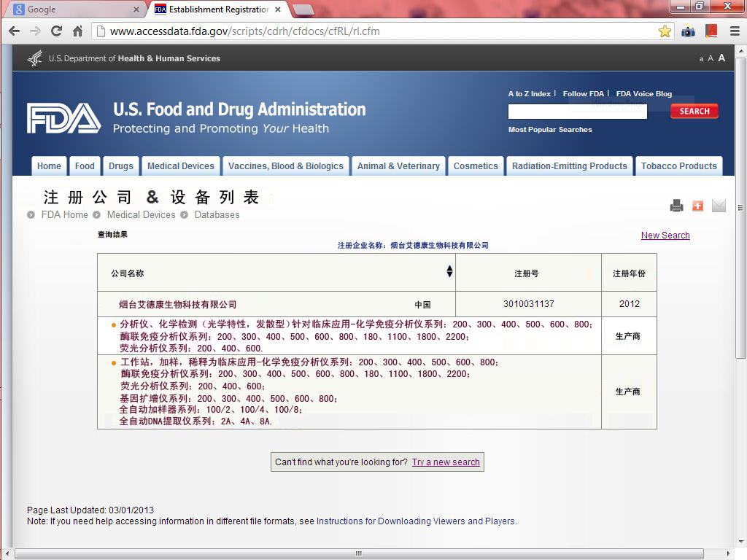Open Databases breadcrumb link
This screenshot has height=560, width=747.
click(217, 215)
